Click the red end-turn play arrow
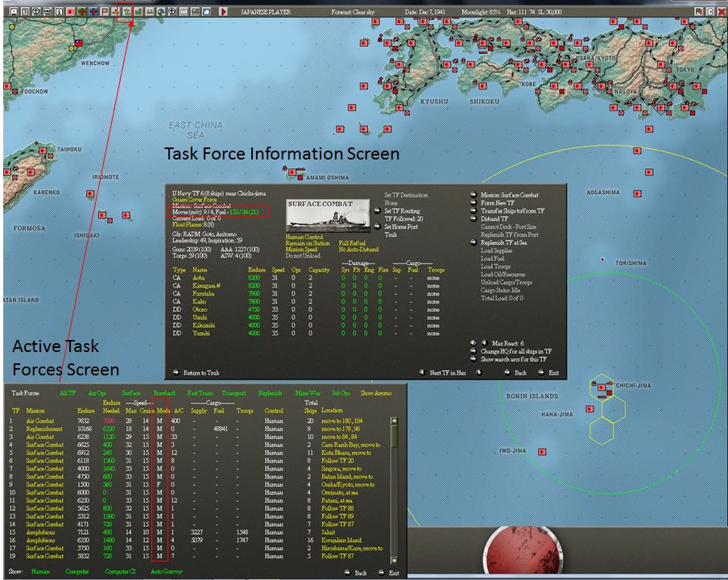Viewport: 728px width, 580px height. [223, 11]
